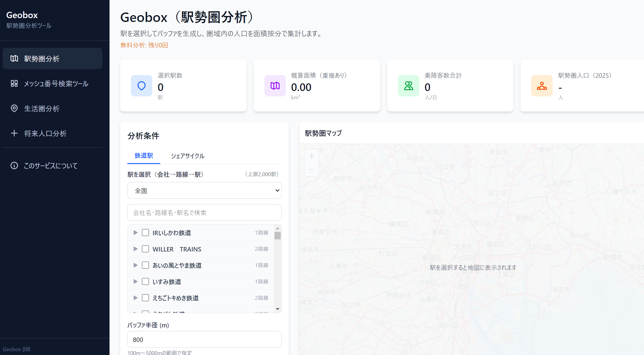
Task: Click the blue pin icon in 選択駅数 card
Action: 142,86
